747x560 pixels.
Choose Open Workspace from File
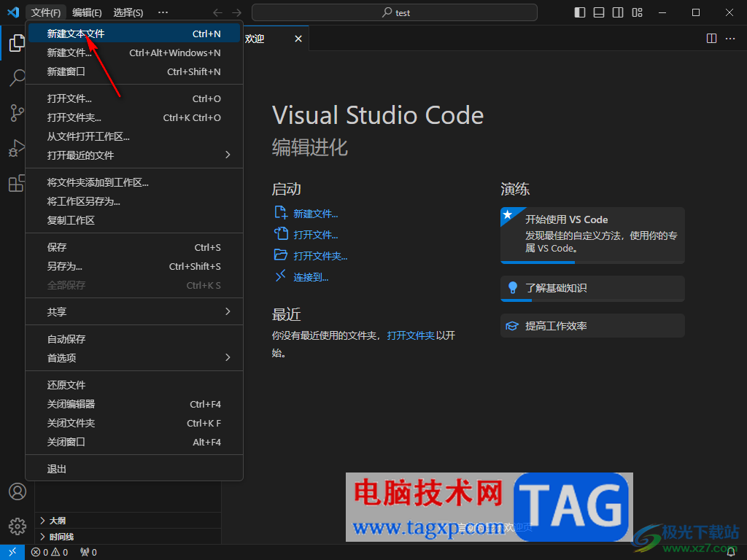(134, 136)
